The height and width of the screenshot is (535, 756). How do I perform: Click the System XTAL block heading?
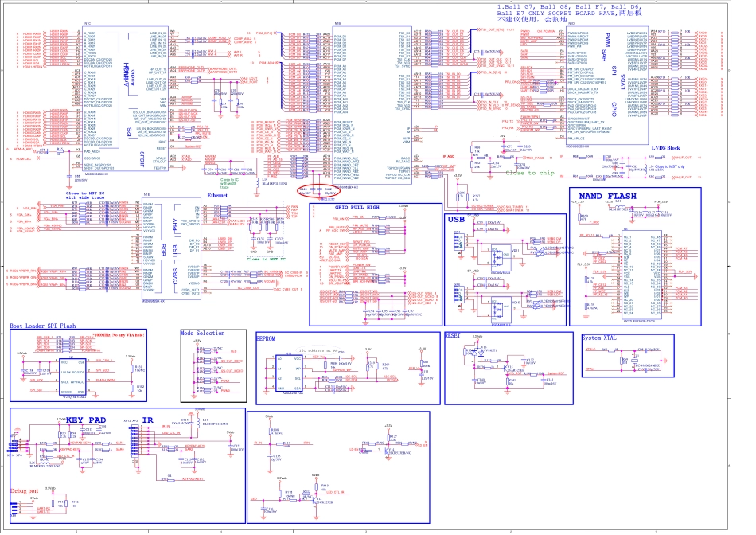[x=599, y=338]
